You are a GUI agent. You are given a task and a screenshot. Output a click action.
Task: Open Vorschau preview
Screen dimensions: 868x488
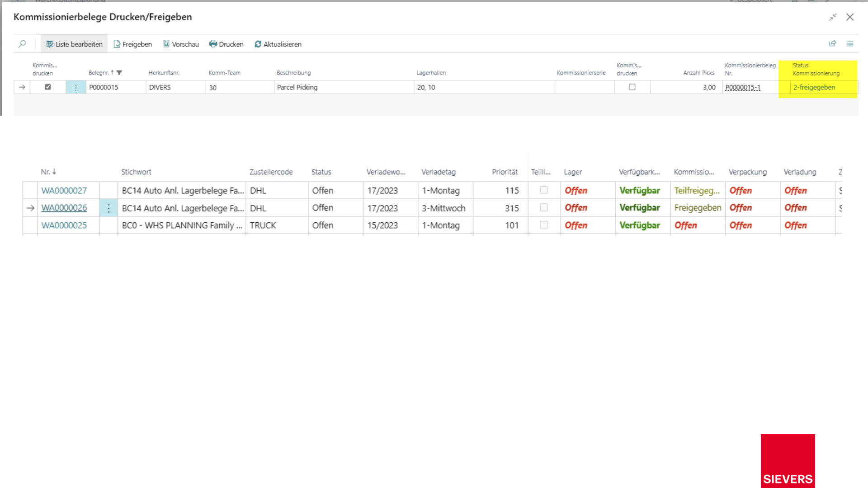[181, 44]
